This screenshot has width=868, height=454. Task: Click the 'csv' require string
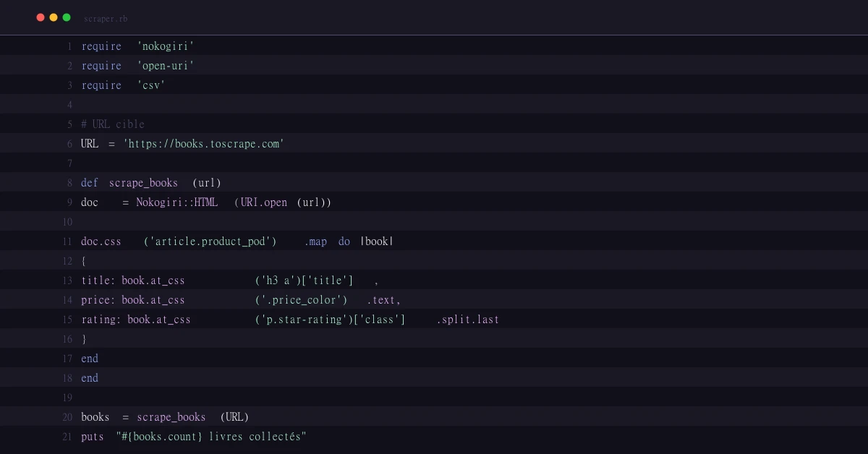(151, 85)
